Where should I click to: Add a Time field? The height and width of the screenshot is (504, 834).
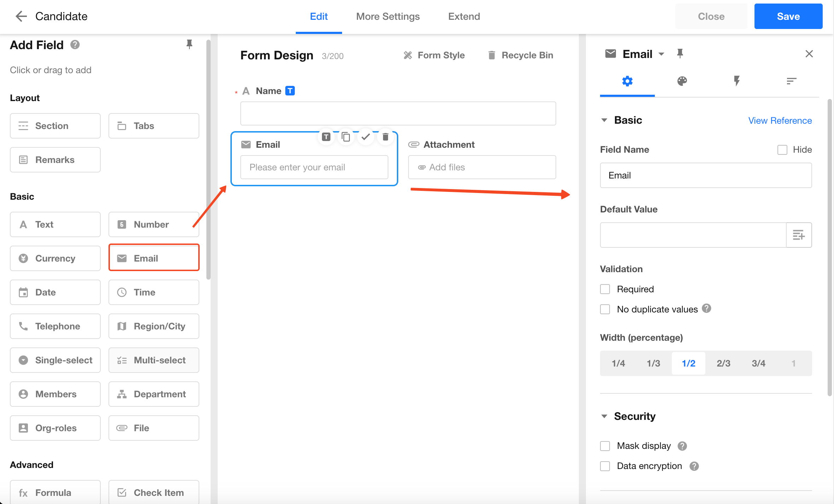(154, 292)
